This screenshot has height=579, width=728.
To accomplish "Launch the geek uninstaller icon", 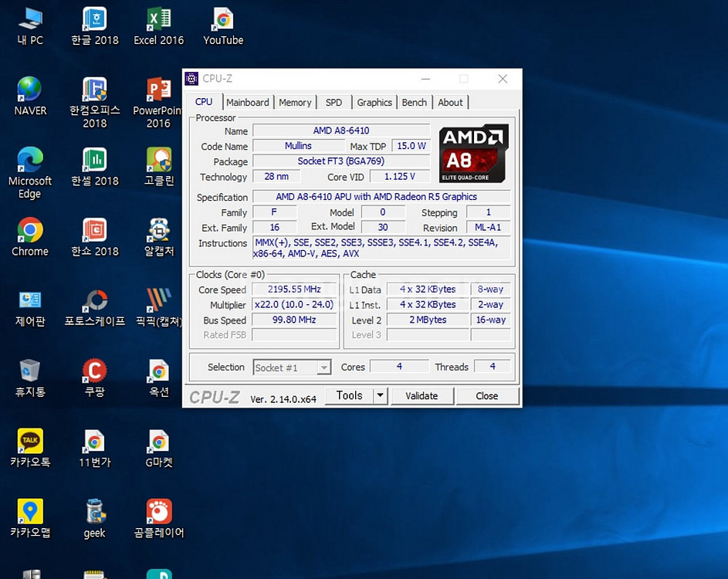I will 95,519.
